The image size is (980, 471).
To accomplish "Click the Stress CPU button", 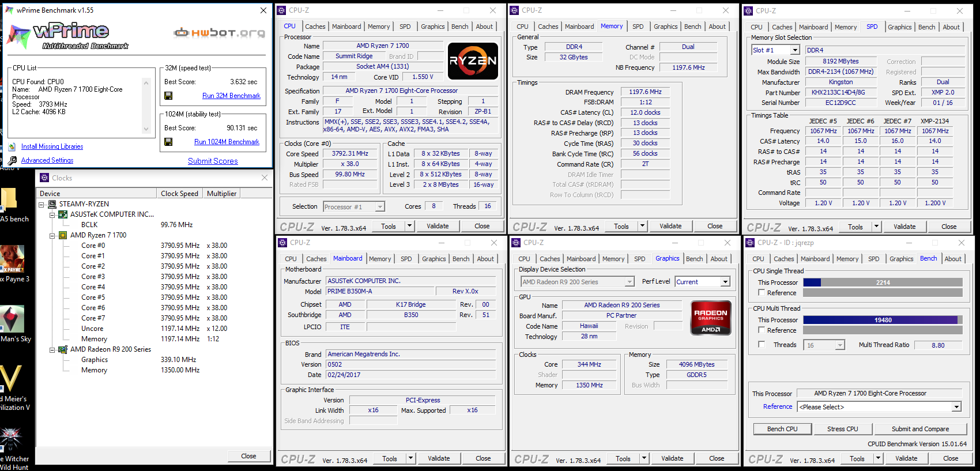I will 842,429.
